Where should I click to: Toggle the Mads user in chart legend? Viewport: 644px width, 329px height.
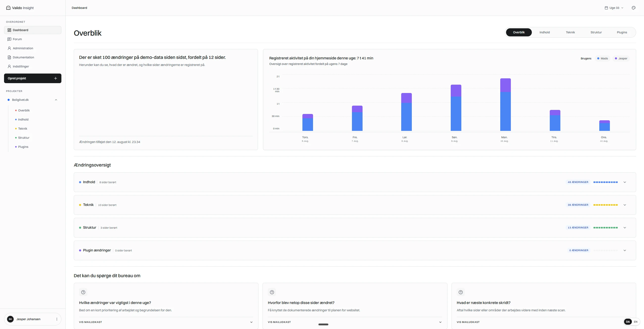coord(602,58)
